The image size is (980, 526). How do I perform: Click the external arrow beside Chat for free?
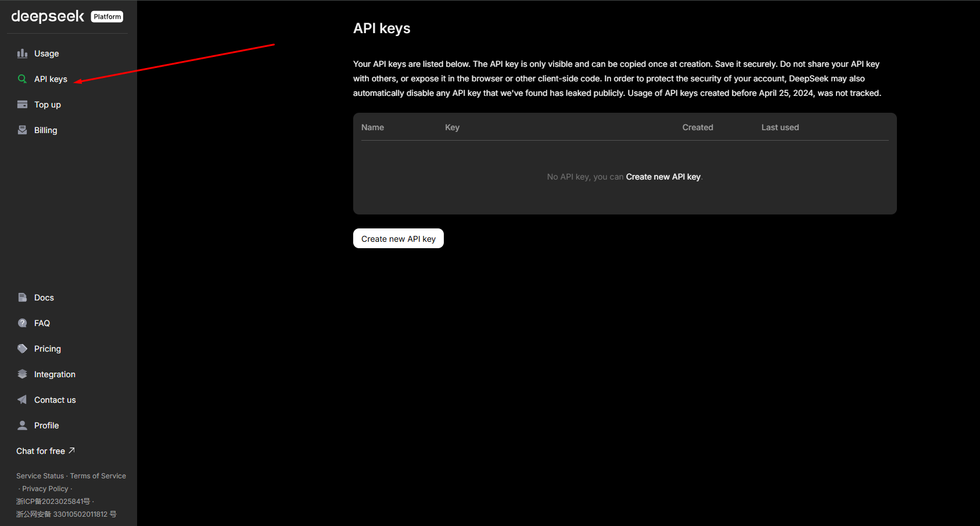pyautogui.click(x=71, y=450)
